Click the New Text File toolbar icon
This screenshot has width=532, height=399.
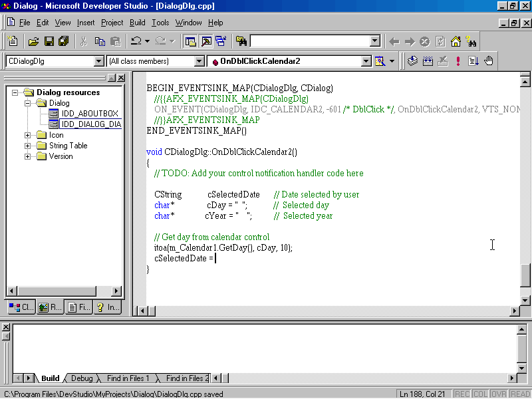click(x=13, y=41)
